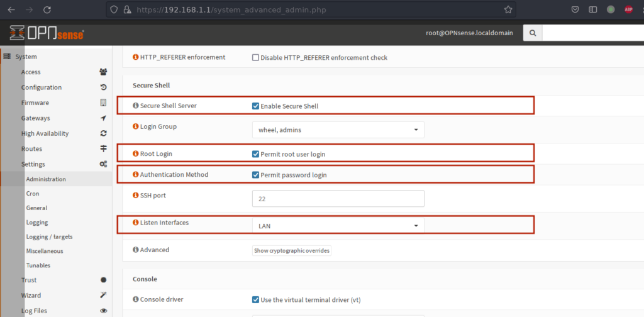Click the OPNsense logo in header

(47, 33)
